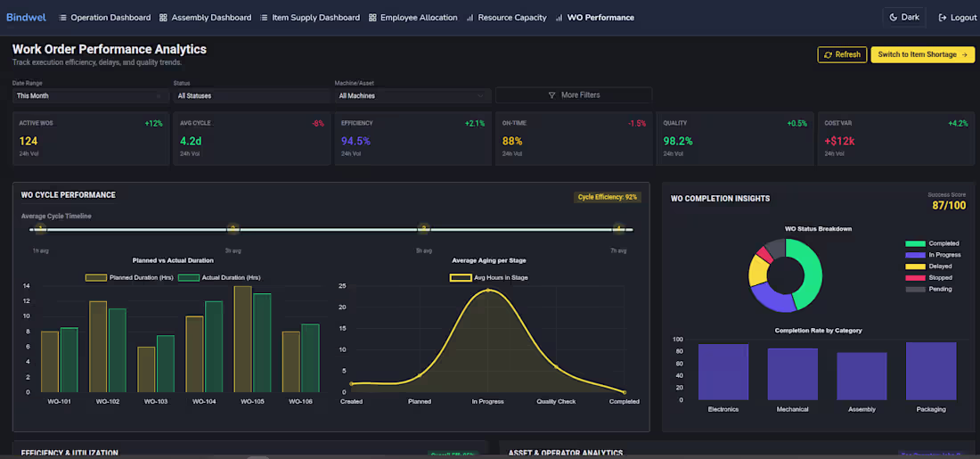
Task: Click the 87/100 Success Score value
Action: (x=949, y=206)
